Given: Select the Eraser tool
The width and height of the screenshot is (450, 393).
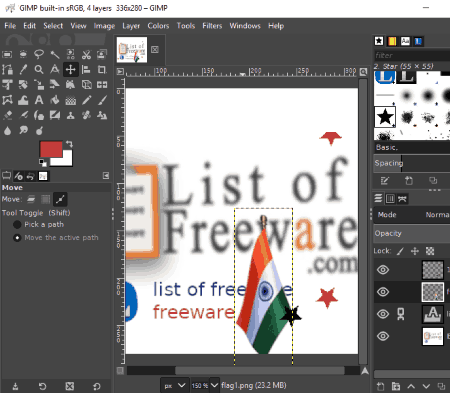Looking at the screenshot, I should (x=7, y=115).
